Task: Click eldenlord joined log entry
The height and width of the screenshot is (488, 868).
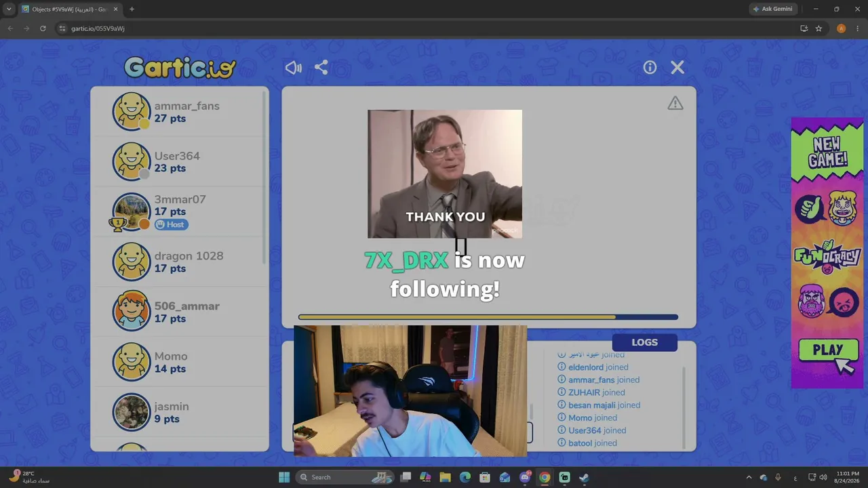Action: (x=593, y=367)
